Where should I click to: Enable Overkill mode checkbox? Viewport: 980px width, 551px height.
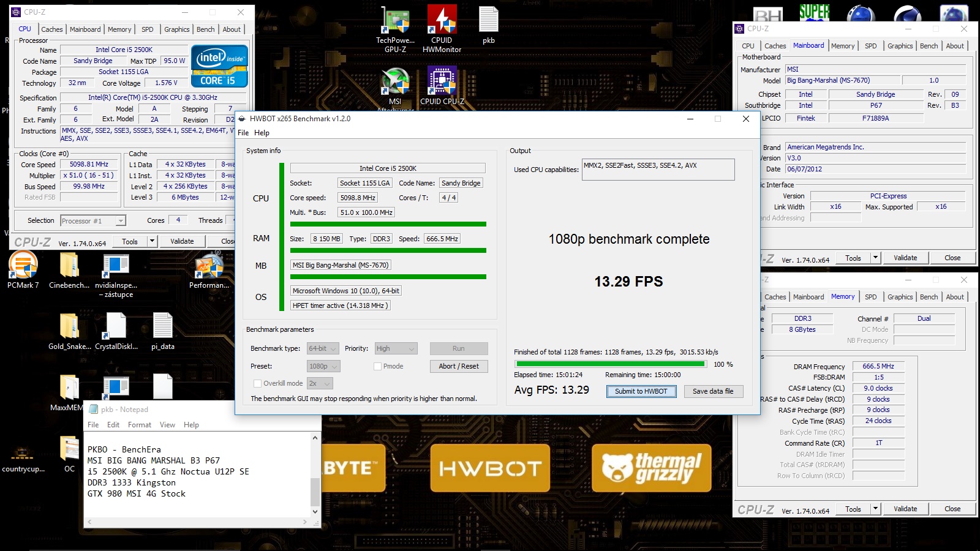(x=257, y=383)
